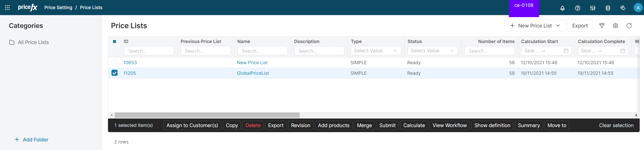Viewport: 644px width, 150px height.
Task: Open the Type filter Select Value dropdown
Action: coord(376,51)
